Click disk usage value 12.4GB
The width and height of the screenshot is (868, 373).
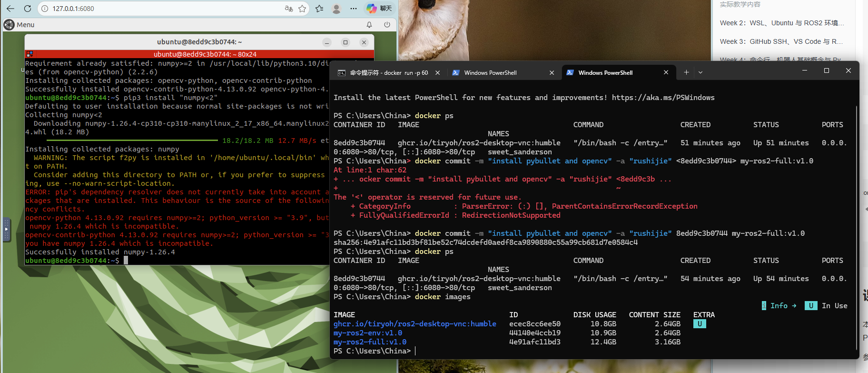pyautogui.click(x=603, y=342)
